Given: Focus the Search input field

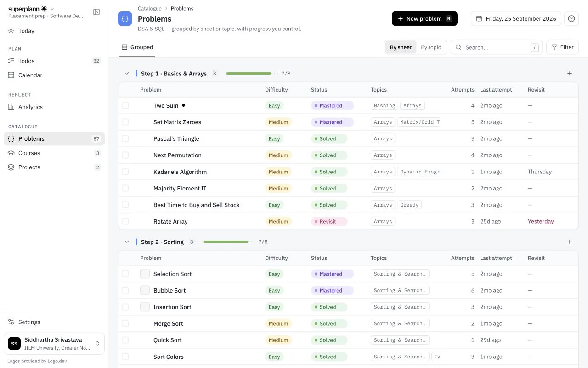Looking at the screenshot, I should click(x=497, y=47).
